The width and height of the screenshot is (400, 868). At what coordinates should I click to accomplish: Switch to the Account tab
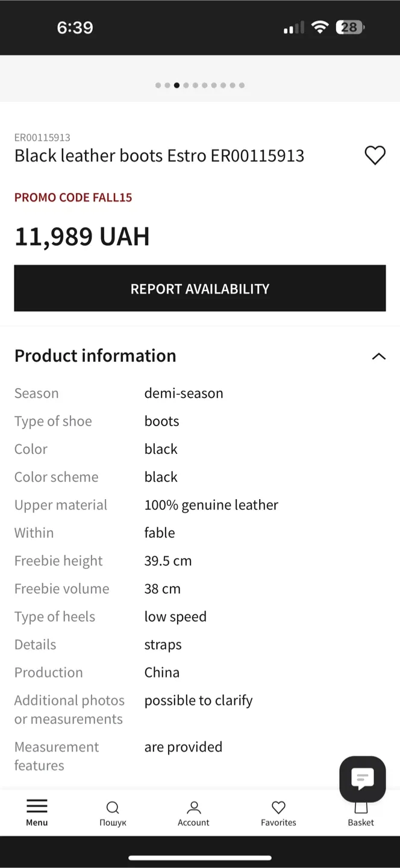click(193, 812)
